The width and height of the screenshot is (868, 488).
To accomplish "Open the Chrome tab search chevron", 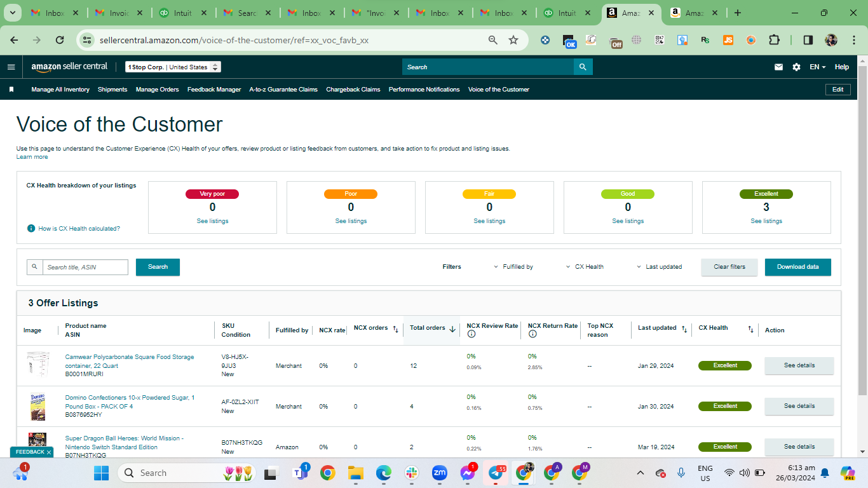I will pyautogui.click(x=14, y=13).
